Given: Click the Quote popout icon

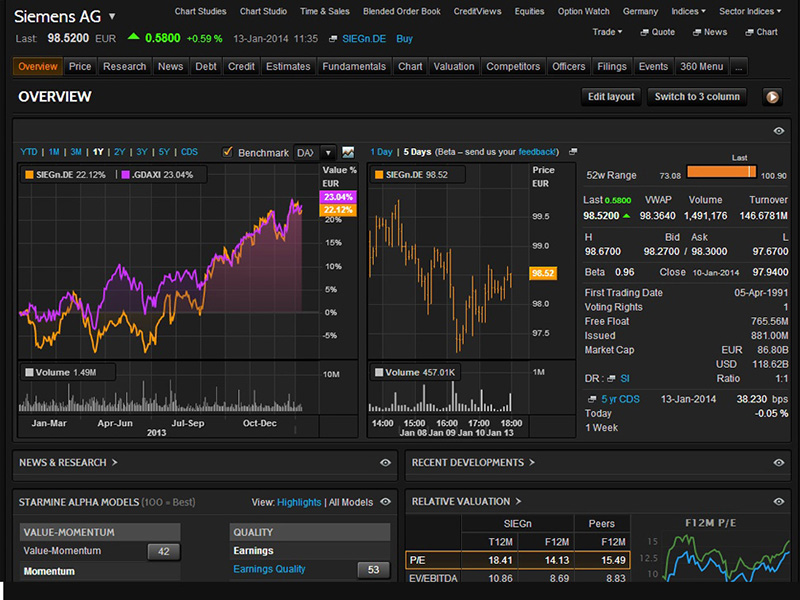Looking at the screenshot, I should [x=643, y=32].
